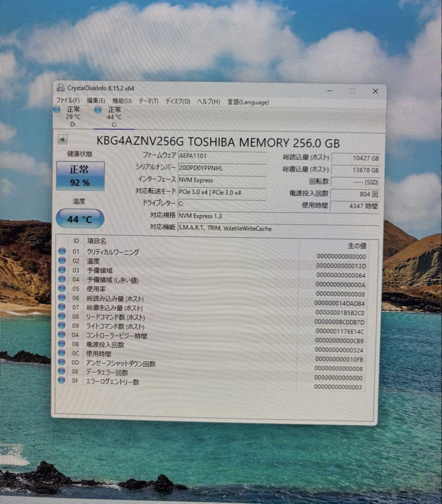Image resolution: width=442 pixels, height=504 pixels.
Task: Open the ディスク(D) menu
Action: coord(177,102)
